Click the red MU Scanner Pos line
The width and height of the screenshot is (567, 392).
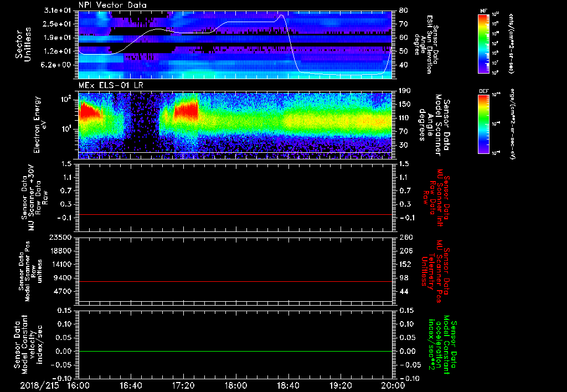click(235, 281)
